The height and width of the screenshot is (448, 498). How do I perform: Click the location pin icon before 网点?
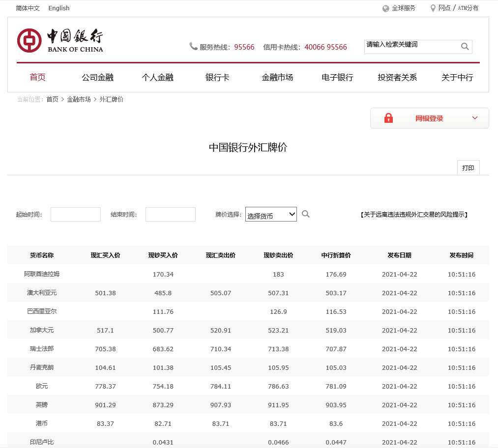pyautogui.click(x=433, y=8)
